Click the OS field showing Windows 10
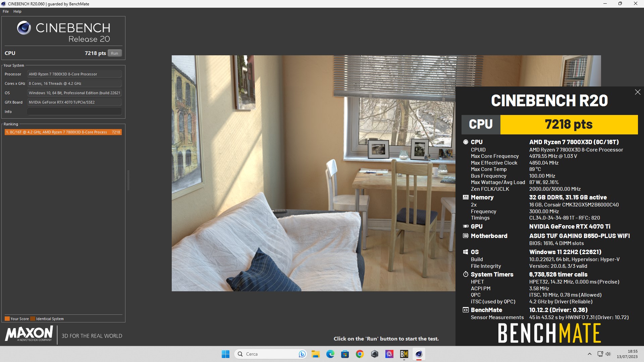 pos(74,93)
